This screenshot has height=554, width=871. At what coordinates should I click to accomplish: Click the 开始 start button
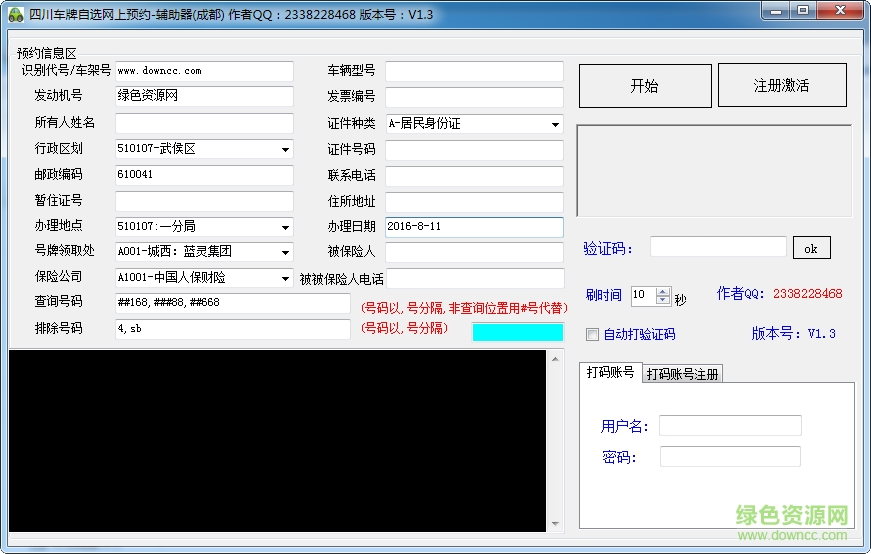645,86
